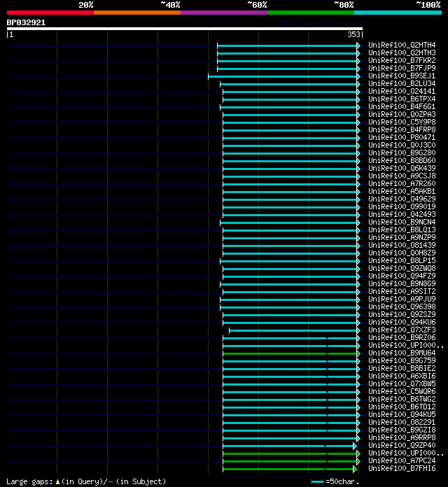The image size is (448, 487).
Task: Choose the UniRef100_B6TWG2 name
Action: [402, 400]
